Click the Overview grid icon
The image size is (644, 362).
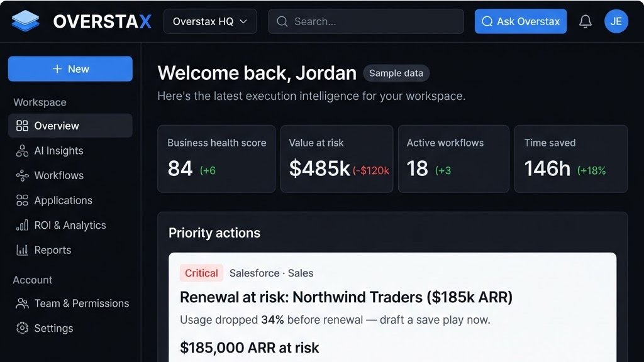tap(22, 126)
